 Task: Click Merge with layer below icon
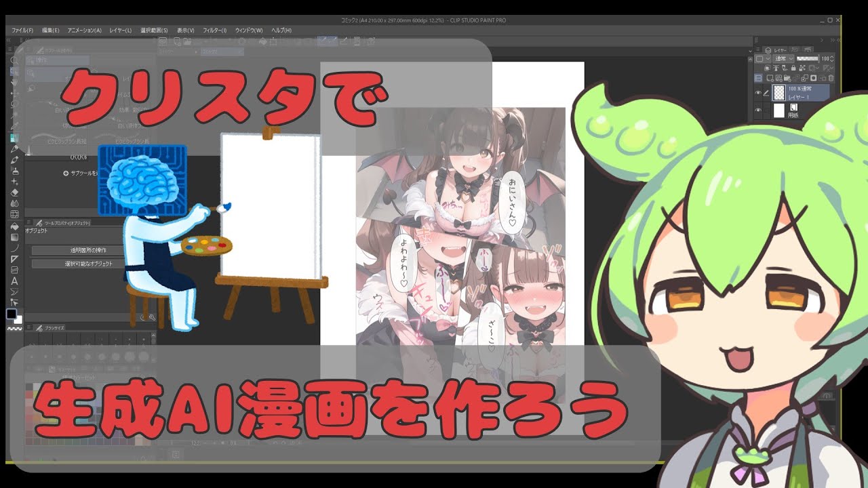805,78
